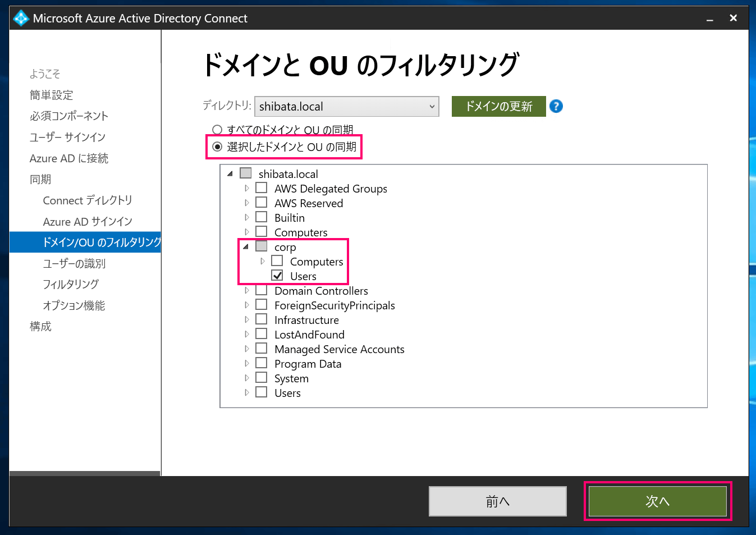This screenshot has height=535, width=756.
Task: Click the AWS Delegated Groups label
Action: coord(331,189)
